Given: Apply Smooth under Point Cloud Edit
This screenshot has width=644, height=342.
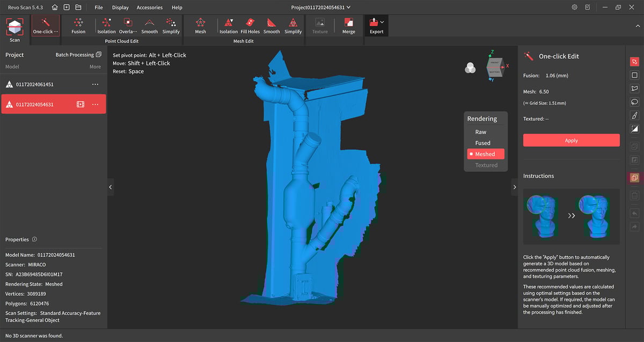Looking at the screenshot, I should pos(149,25).
